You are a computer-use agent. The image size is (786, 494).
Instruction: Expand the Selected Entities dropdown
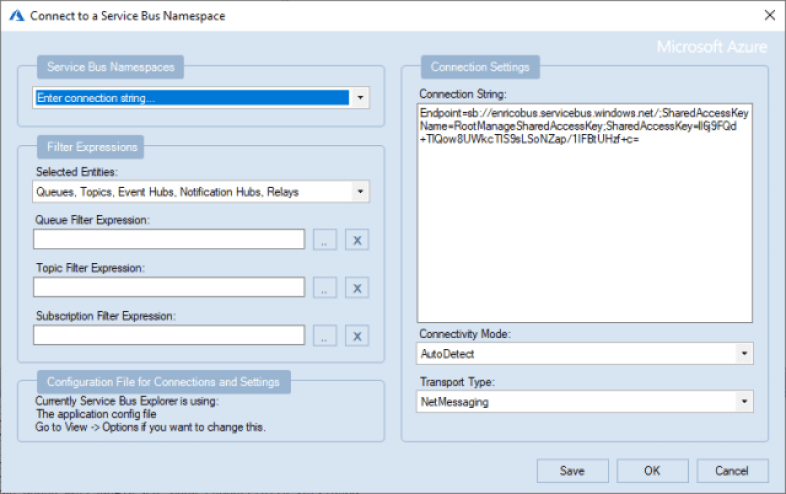tap(360, 192)
